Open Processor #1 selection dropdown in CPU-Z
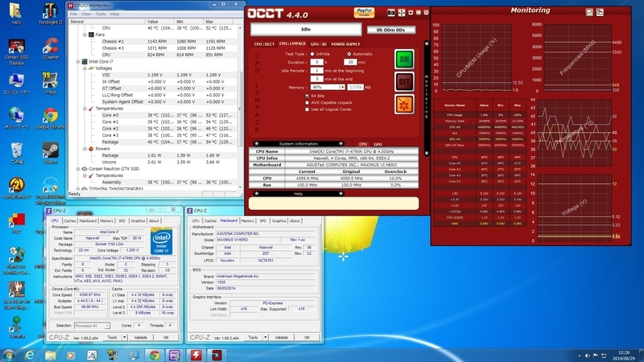Image resolution: width=644 pixels, height=362 pixels. pos(107,326)
